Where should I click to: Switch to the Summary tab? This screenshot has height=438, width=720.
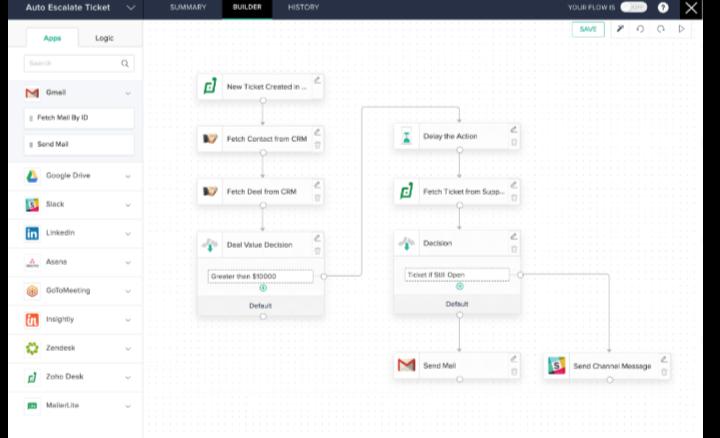pyautogui.click(x=187, y=8)
